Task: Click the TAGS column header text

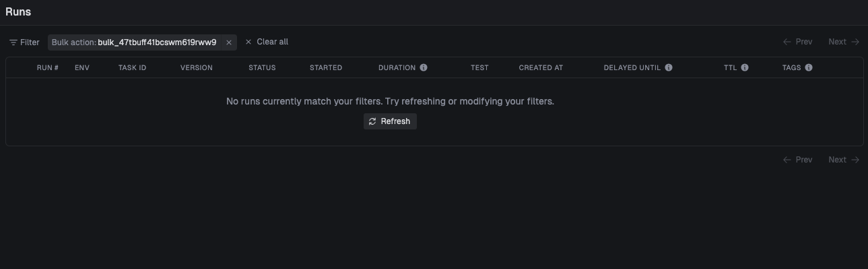Action: [x=792, y=67]
